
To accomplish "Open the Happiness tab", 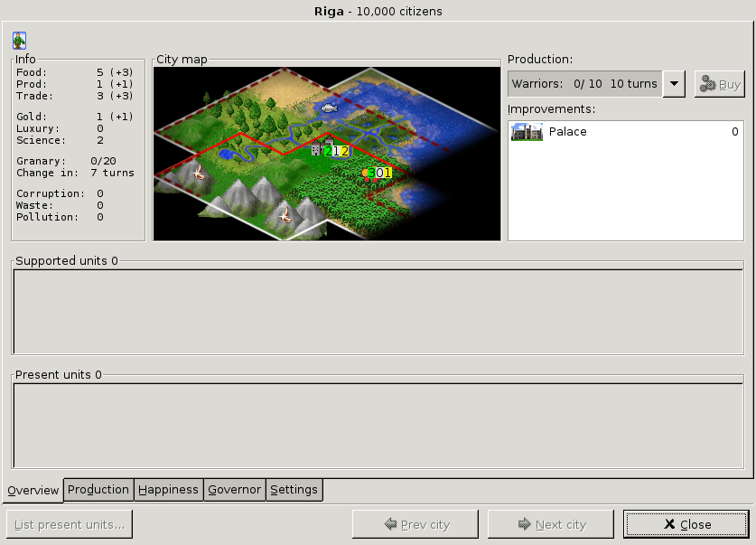I will pos(168,490).
